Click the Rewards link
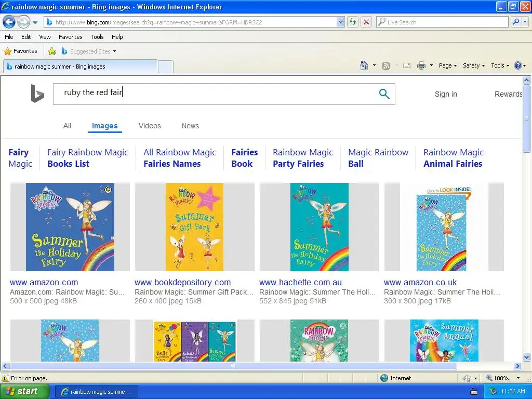 pyautogui.click(x=508, y=94)
